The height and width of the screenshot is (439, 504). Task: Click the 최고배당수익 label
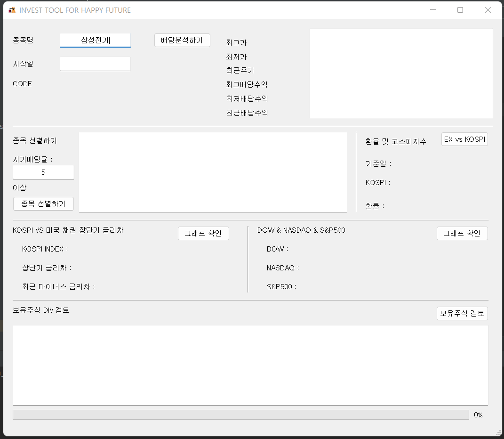(x=247, y=84)
